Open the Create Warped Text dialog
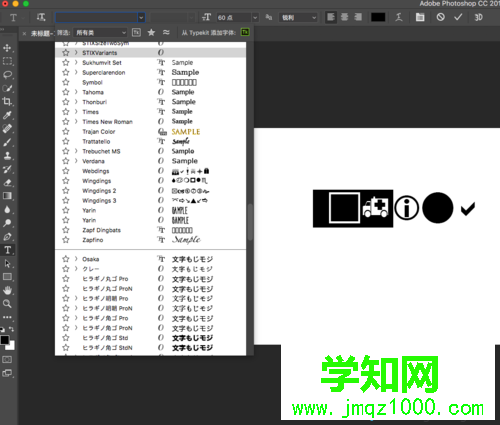The height and width of the screenshot is (425, 500). click(399, 17)
